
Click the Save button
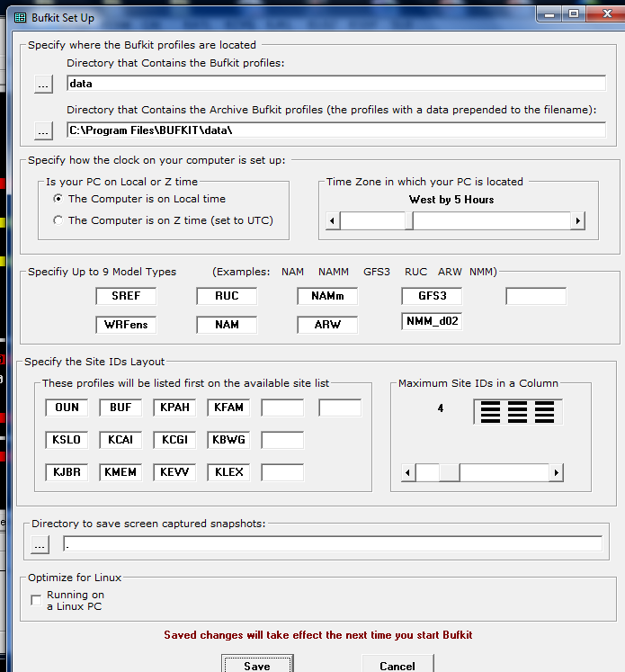pyautogui.click(x=257, y=665)
